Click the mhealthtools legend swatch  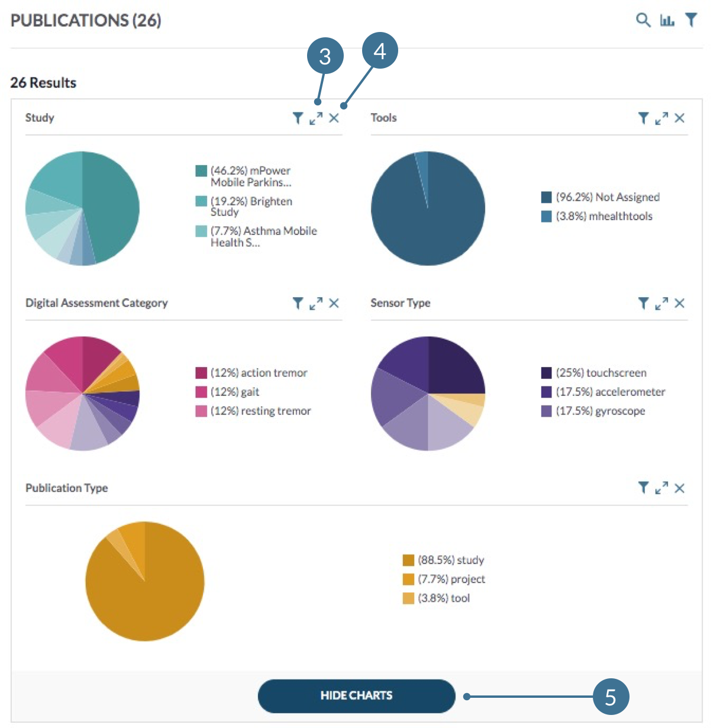[x=547, y=216]
